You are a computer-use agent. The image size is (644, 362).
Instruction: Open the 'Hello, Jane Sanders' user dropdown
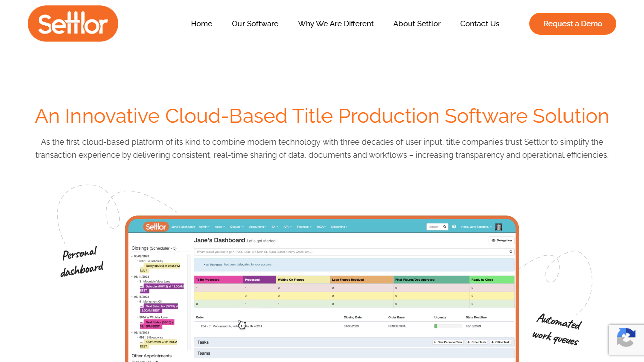[476, 227]
